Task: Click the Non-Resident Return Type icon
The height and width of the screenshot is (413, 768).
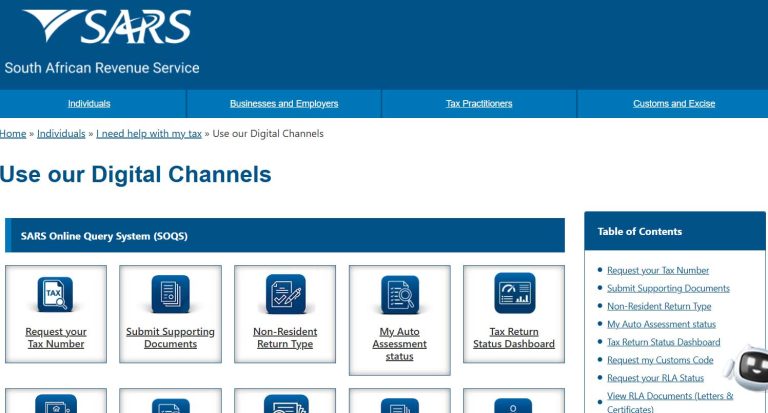Action: (285, 294)
